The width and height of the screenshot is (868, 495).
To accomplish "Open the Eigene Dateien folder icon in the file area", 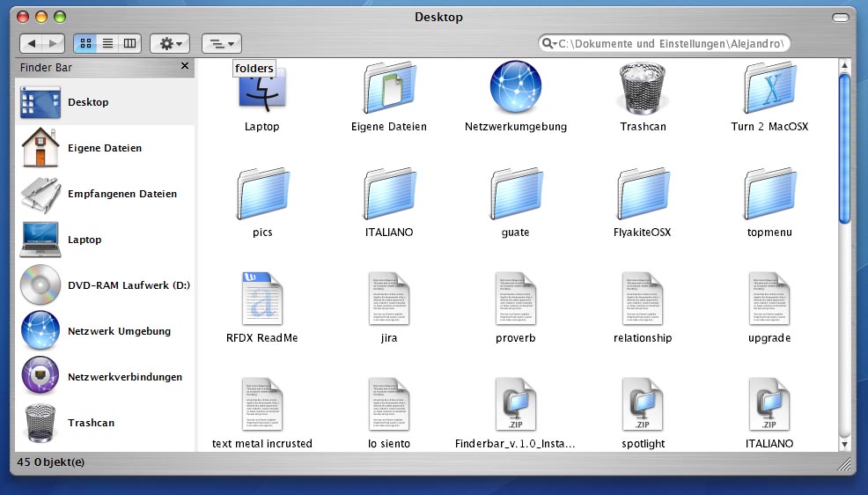I will 389,89.
